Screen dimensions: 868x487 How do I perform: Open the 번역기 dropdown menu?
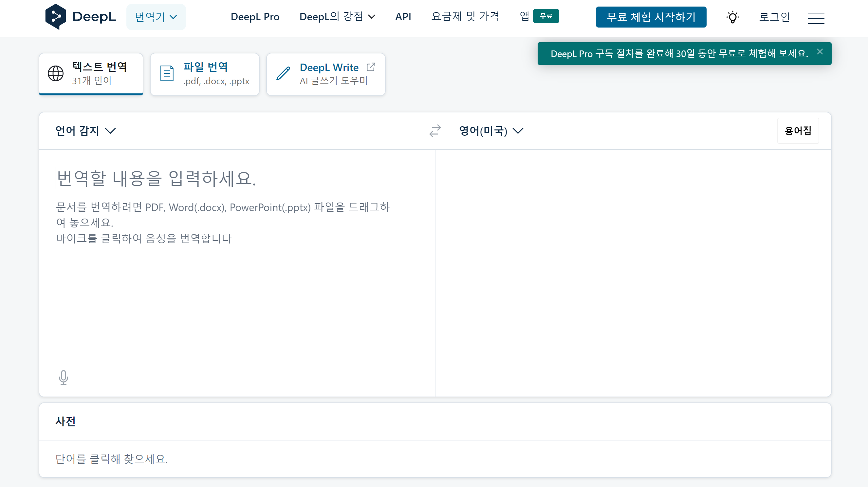(156, 17)
